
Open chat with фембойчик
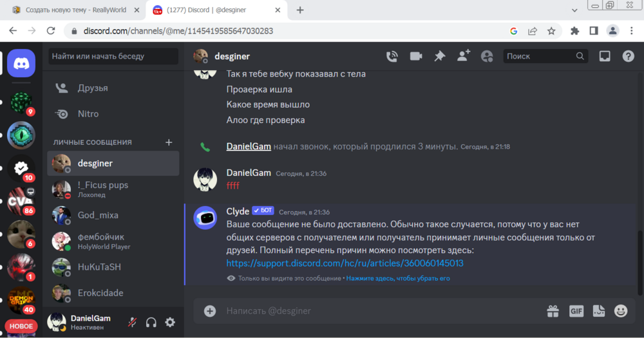113,241
